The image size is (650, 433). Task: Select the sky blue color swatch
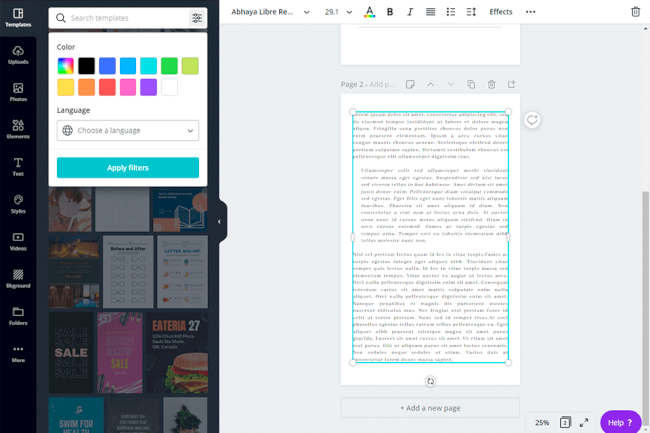click(x=128, y=66)
